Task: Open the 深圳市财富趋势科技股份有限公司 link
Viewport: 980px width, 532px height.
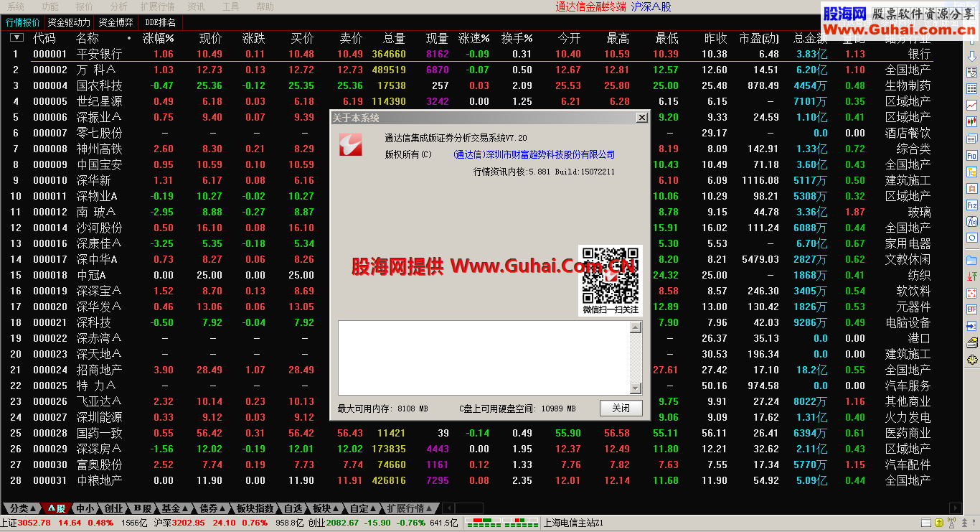Action: coord(534,154)
